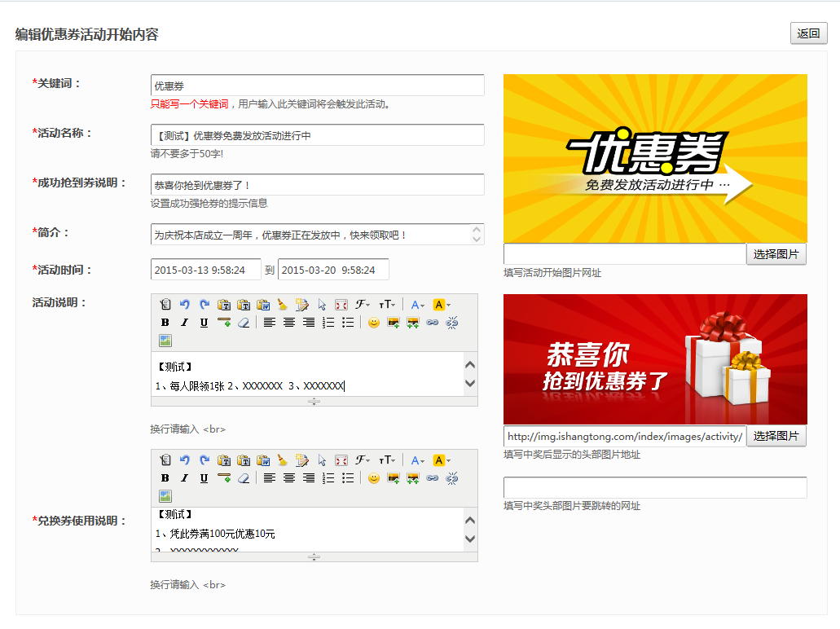The width and height of the screenshot is (840, 629).
Task: Center align text in the 兑换券使用说明 editor
Action: 289,478
